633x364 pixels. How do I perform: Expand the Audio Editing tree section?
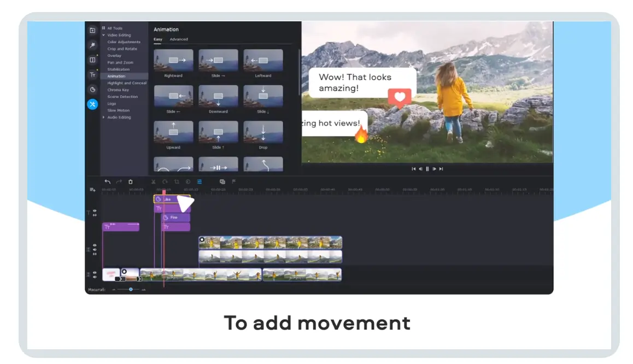pyautogui.click(x=104, y=118)
